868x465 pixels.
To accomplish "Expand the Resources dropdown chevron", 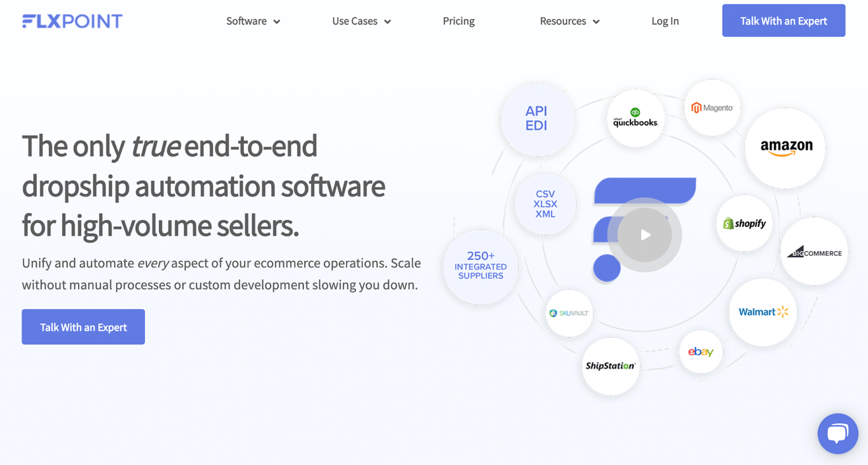I will tap(596, 22).
